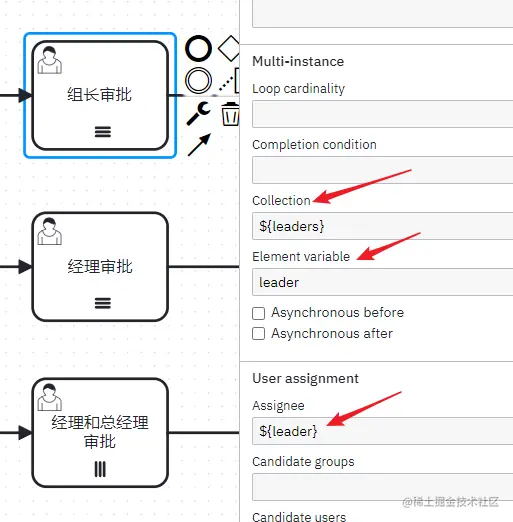Viewport: 513px width, 522px height.
Task: Click the Assignee field containing ${leader}
Action: pos(383,431)
